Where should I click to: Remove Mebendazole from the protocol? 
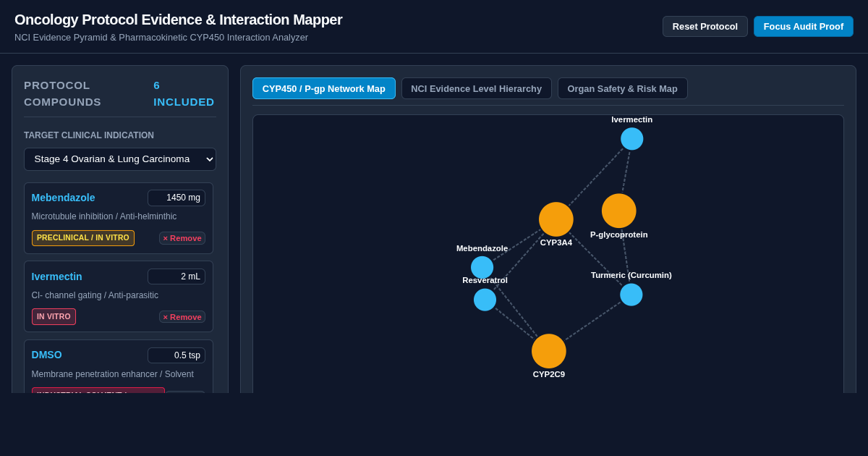(x=182, y=238)
